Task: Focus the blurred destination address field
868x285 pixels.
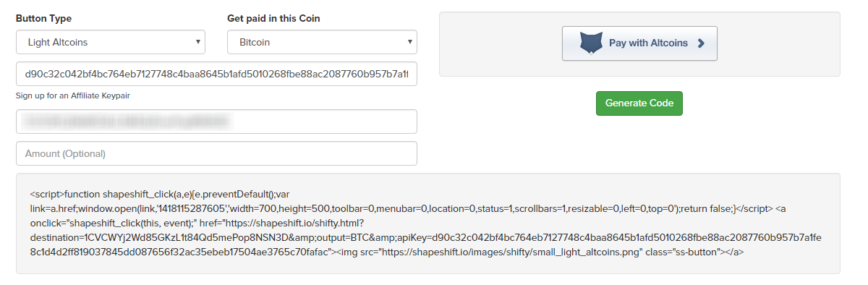Action: tap(216, 122)
